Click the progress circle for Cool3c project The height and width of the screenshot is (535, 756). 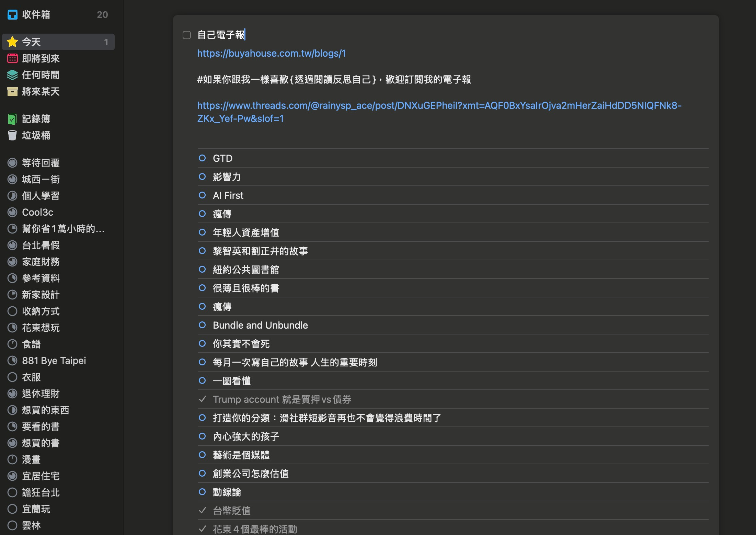coord(12,212)
